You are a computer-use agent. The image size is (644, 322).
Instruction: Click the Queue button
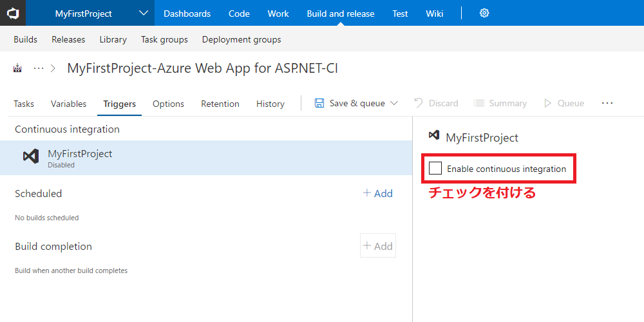[564, 103]
